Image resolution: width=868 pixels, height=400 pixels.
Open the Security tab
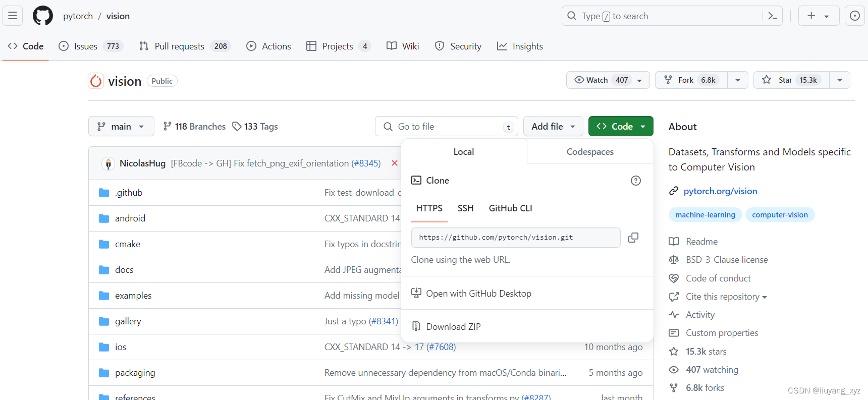[x=458, y=46]
